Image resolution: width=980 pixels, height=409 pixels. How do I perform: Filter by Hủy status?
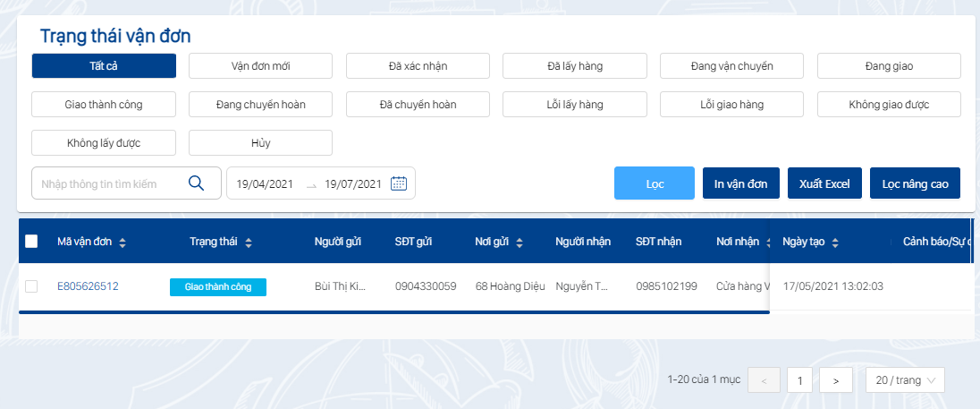point(260,142)
